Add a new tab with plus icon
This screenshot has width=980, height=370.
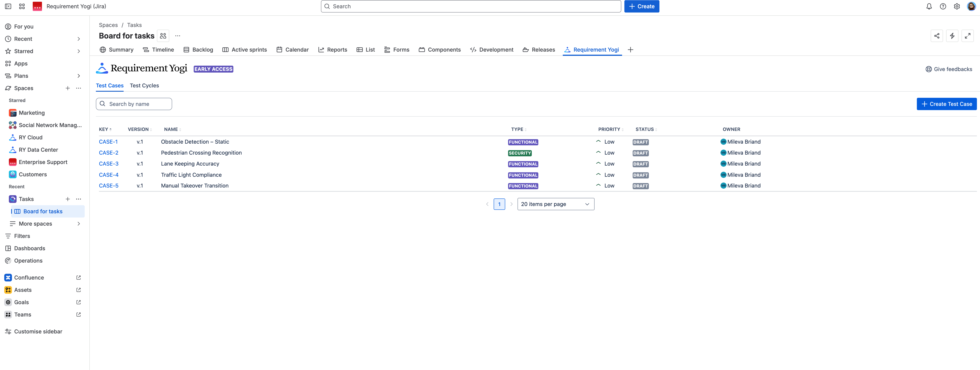tap(630, 50)
